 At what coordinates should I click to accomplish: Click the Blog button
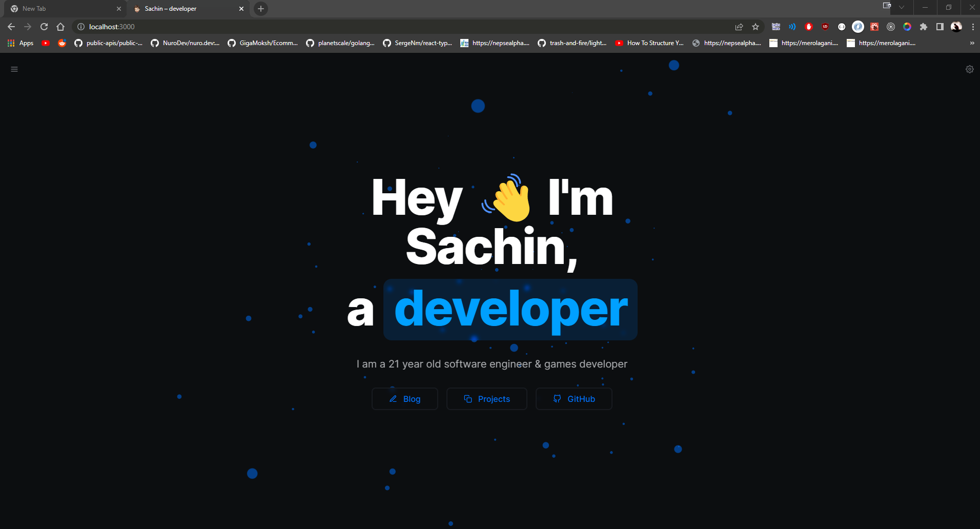pyautogui.click(x=404, y=399)
